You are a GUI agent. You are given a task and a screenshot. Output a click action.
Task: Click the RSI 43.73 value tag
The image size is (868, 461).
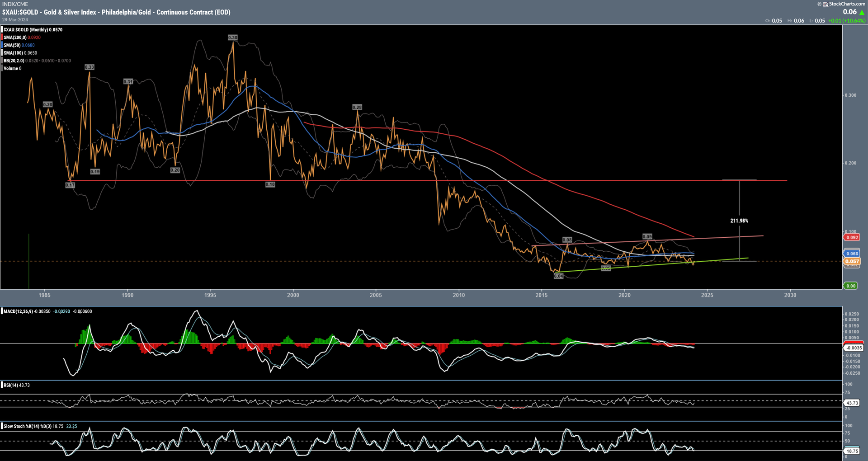click(x=852, y=403)
